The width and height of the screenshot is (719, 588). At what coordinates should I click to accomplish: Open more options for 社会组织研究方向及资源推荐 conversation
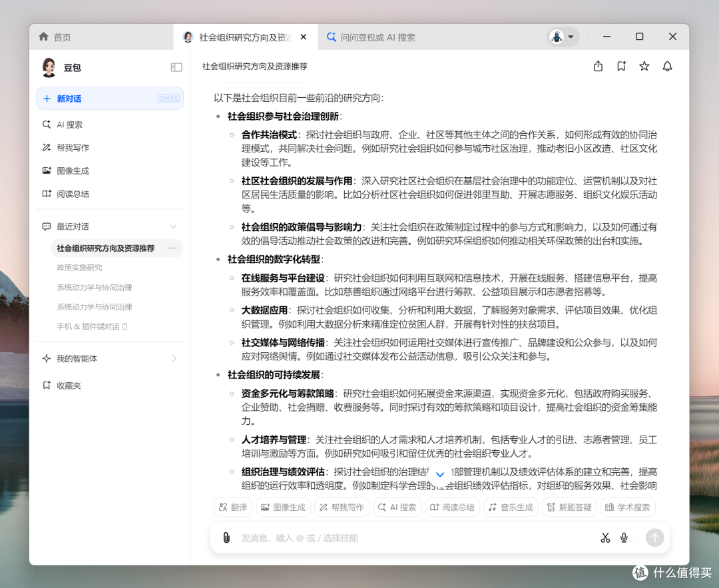click(x=172, y=248)
